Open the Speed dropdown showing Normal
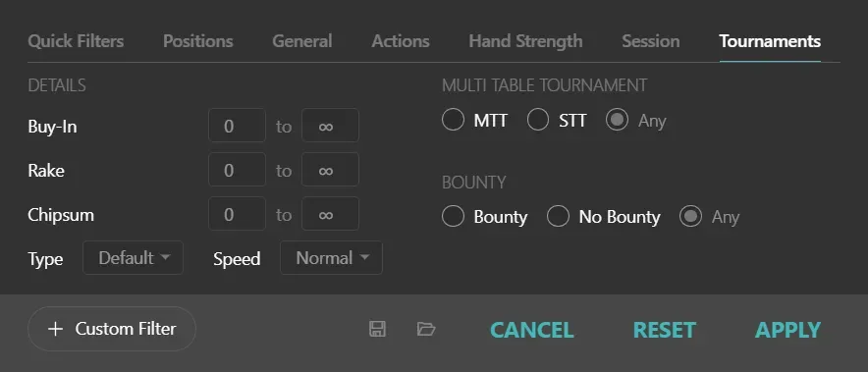Image resolution: width=868 pixels, height=372 pixels. click(331, 258)
